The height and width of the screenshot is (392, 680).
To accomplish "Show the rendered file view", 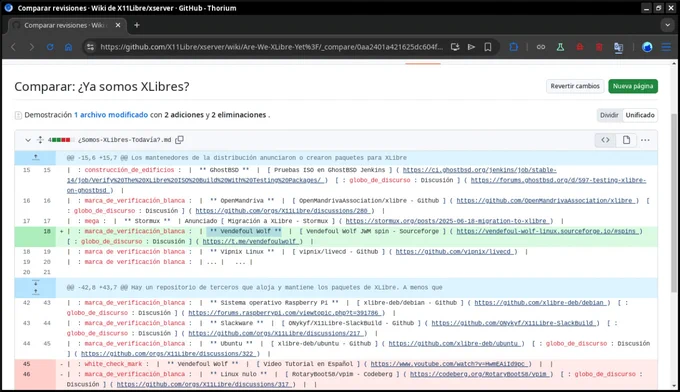I will coord(626,140).
